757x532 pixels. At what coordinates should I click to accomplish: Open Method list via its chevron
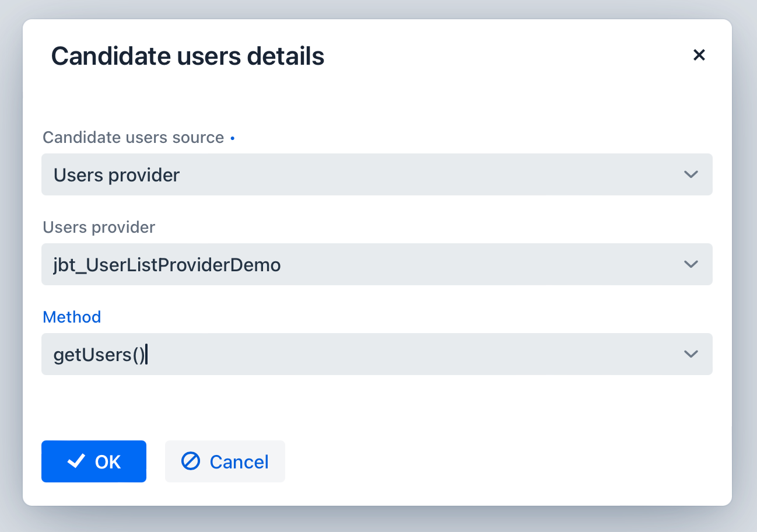coord(691,354)
